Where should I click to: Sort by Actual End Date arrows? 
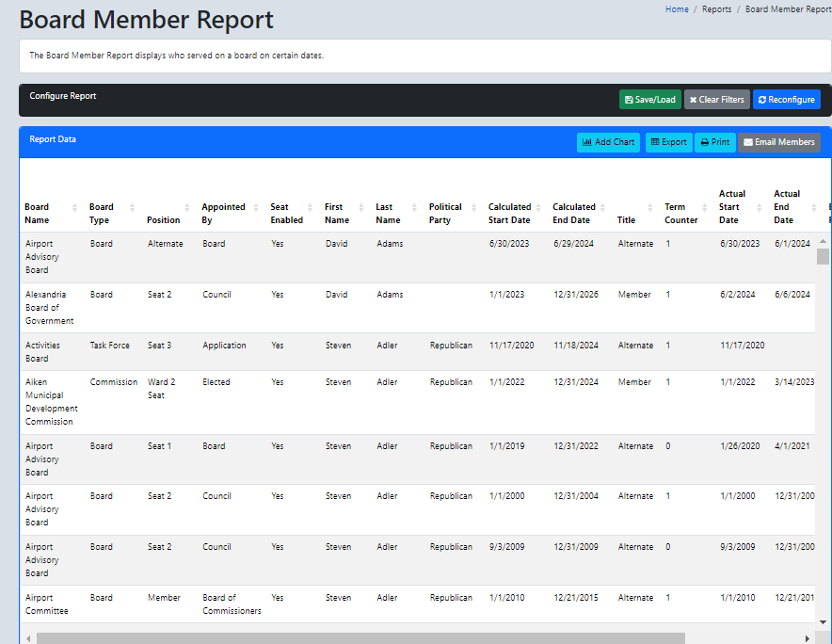(x=814, y=207)
